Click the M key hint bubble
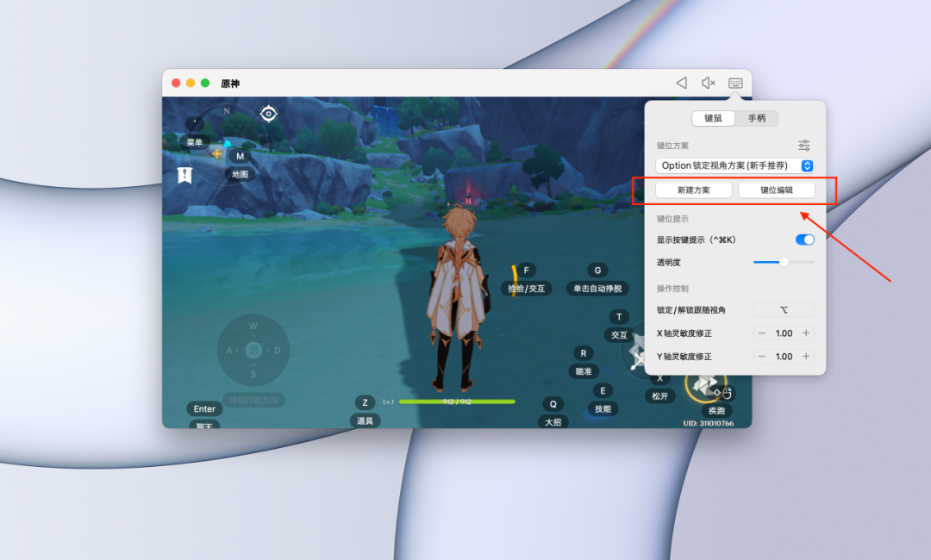 click(240, 156)
